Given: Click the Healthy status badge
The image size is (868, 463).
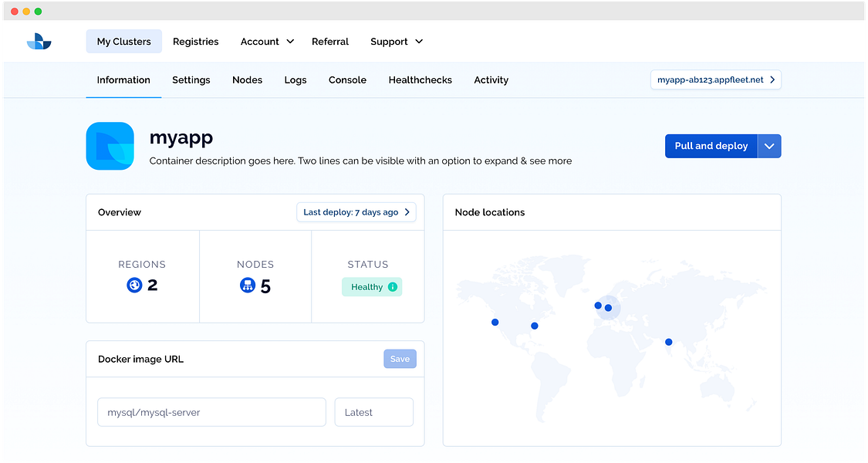Looking at the screenshot, I should pos(372,287).
